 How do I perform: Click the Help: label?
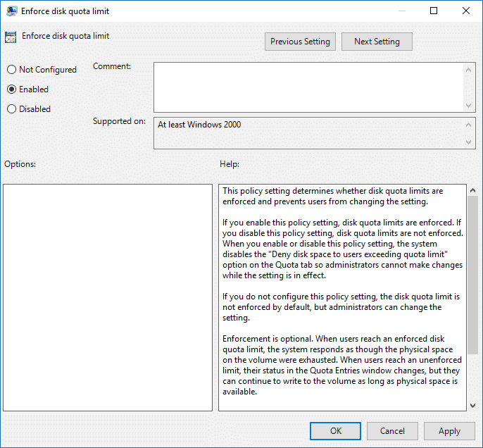[230, 164]
